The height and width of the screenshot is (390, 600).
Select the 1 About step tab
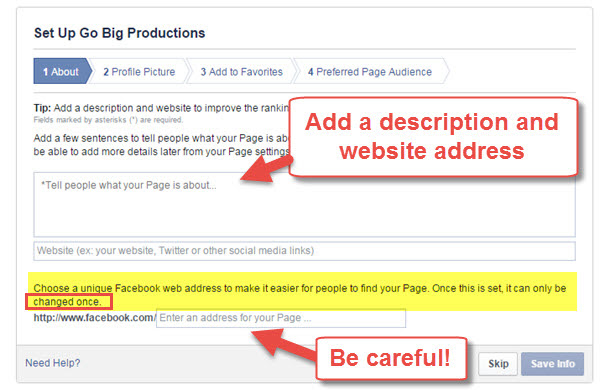[x=62, y=71]
